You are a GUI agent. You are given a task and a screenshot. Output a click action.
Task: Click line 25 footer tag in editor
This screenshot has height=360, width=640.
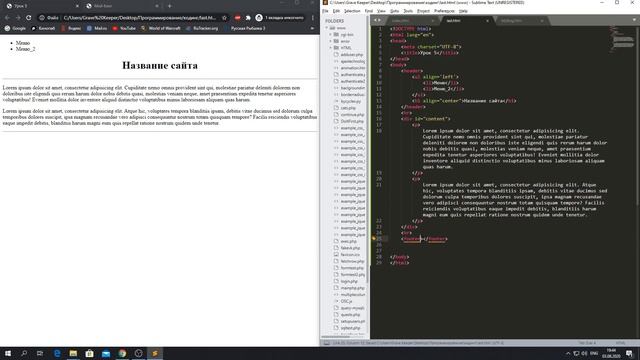coord(424,239)
